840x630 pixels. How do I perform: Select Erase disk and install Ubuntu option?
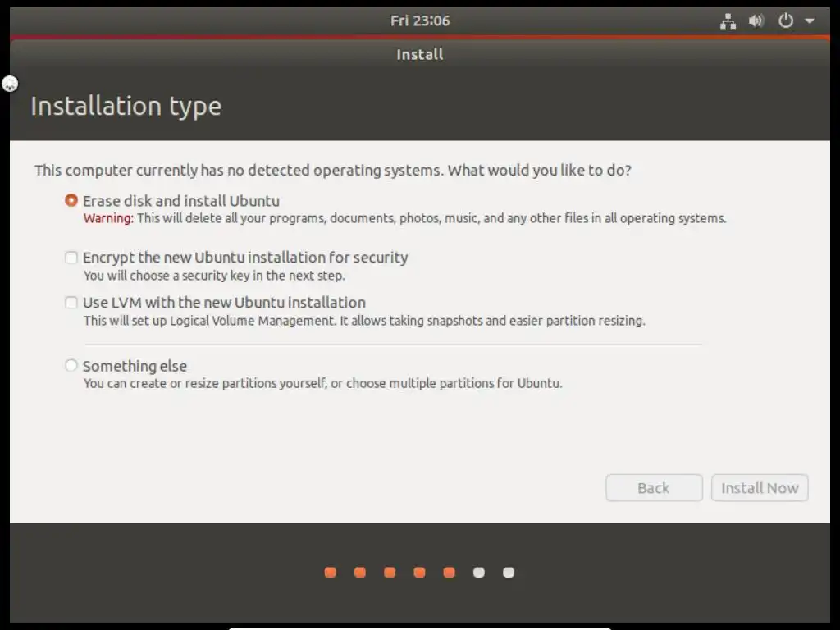point(71,200)
